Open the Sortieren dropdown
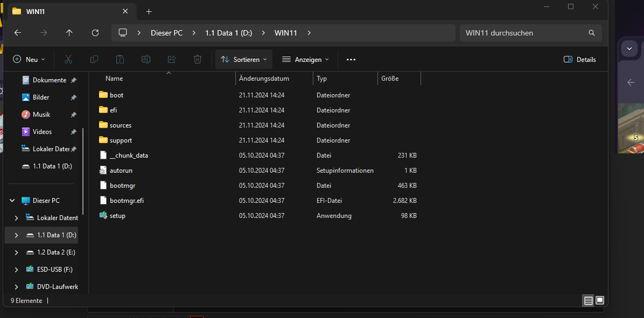644x318 pixels. [243, 60]
